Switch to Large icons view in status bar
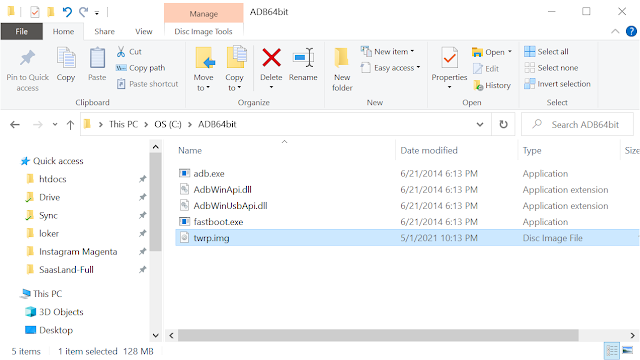This screenshot has height=360, width=640. coord(628,350)
